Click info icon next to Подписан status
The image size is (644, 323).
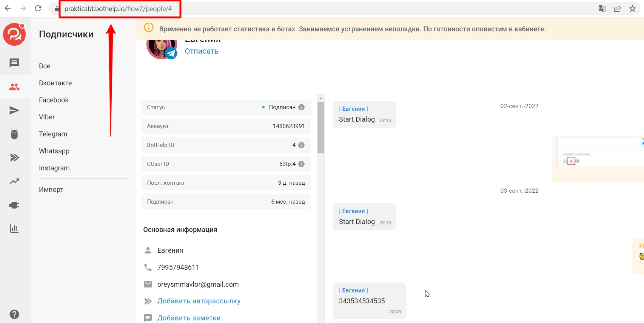tap(301, 107)
